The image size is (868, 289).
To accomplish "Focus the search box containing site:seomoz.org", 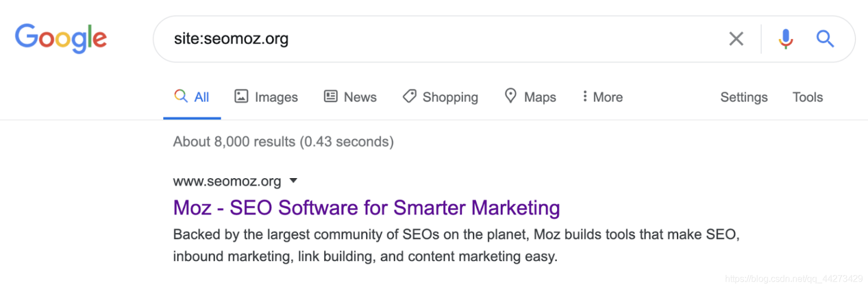I will click(441, 39).
